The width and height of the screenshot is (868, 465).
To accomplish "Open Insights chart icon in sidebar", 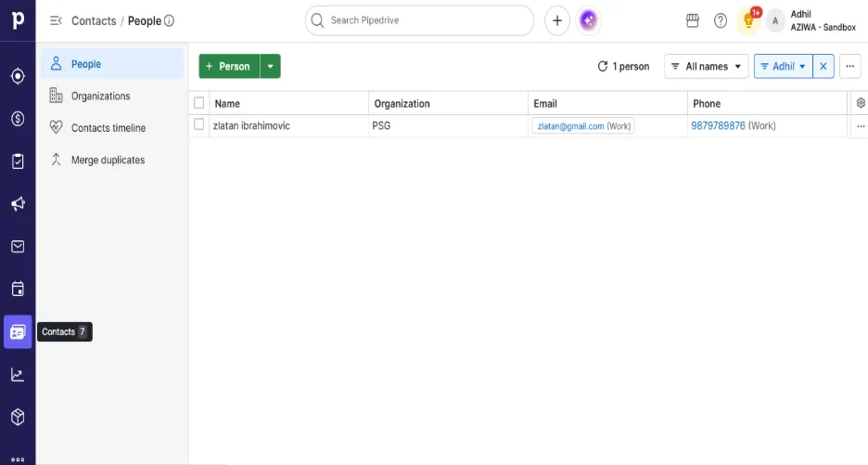I will pyautogui.click(x=18, y=375).
